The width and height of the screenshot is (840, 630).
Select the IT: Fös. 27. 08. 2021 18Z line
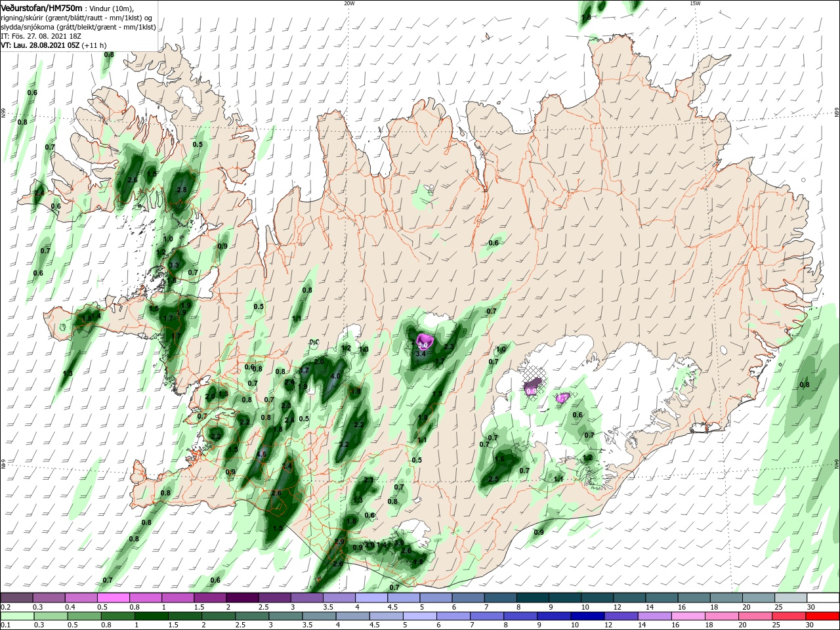(x=41, y=36)
